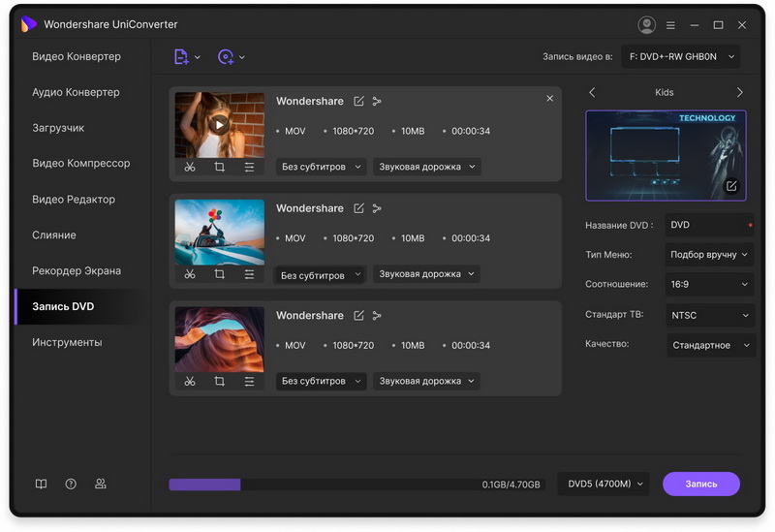775x532 pixels.
Task: Click the add files icon in toolbar
Action: (181, 57)
